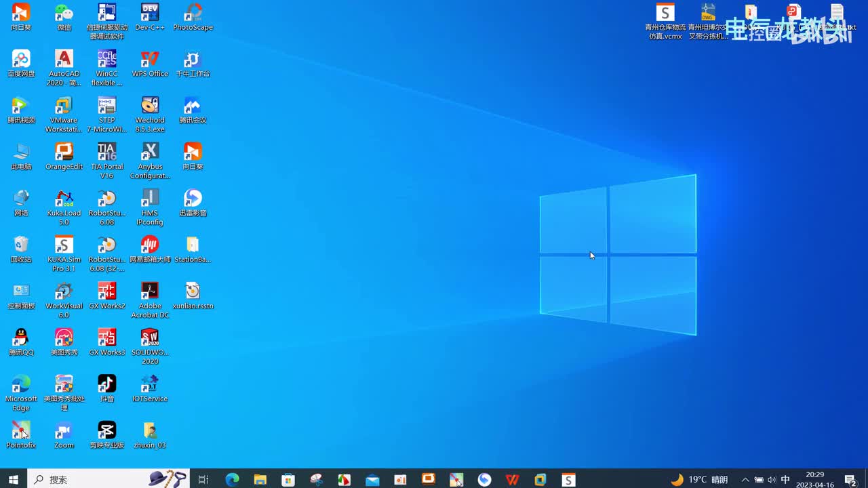Open File Explorer from the taskbar
Viewport: 868px width, 488px height.
coord(260,480)
